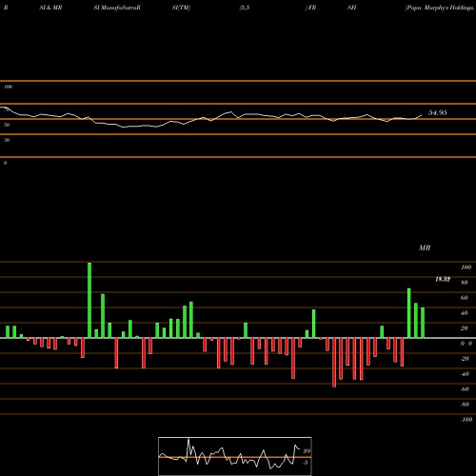Click the end point of white RSI line
Screen dimensions: 476x476
tap(422, 115)
